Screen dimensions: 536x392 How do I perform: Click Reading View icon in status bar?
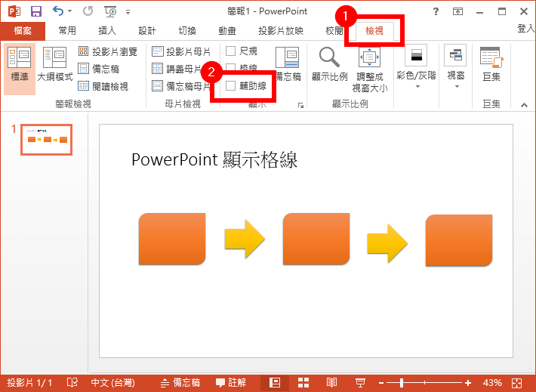tap(331, 382)
